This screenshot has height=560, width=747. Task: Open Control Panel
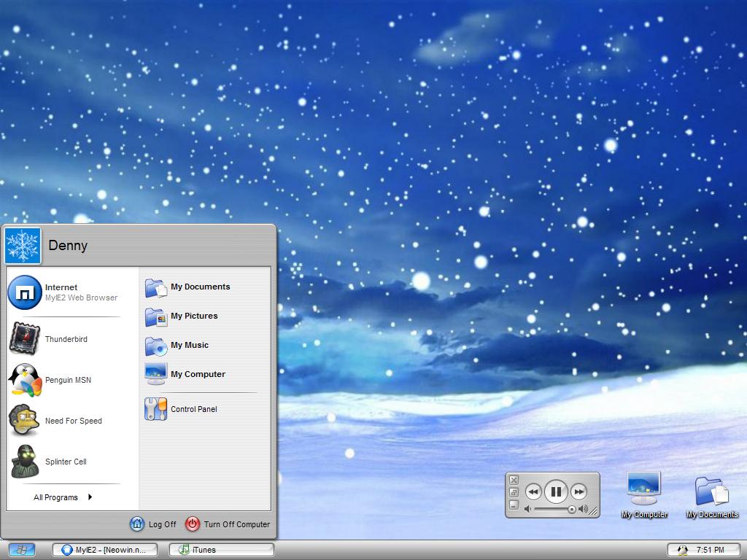193,409
